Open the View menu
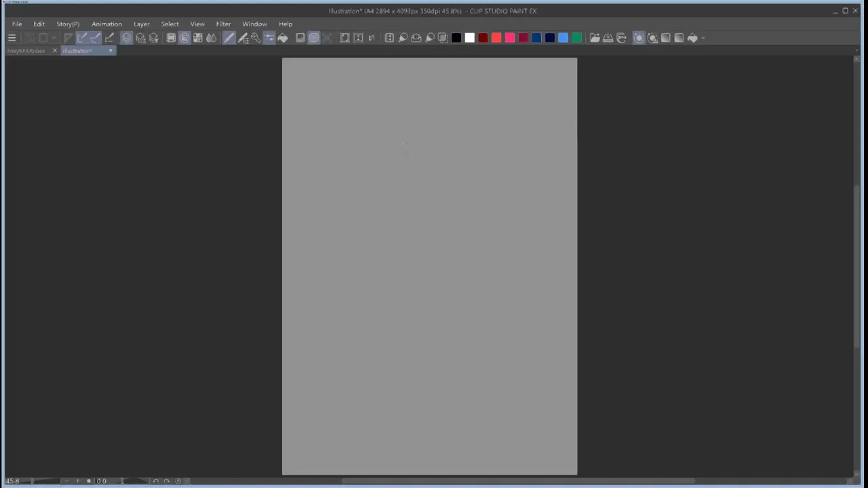 pos(197,24)
